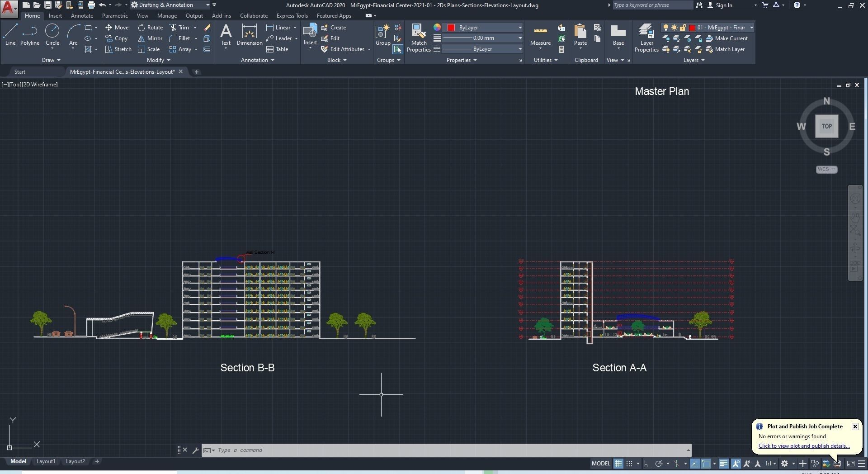Click the red ByLayer color swatch
The width and height of the screenshot is (868, 474).
451,28
